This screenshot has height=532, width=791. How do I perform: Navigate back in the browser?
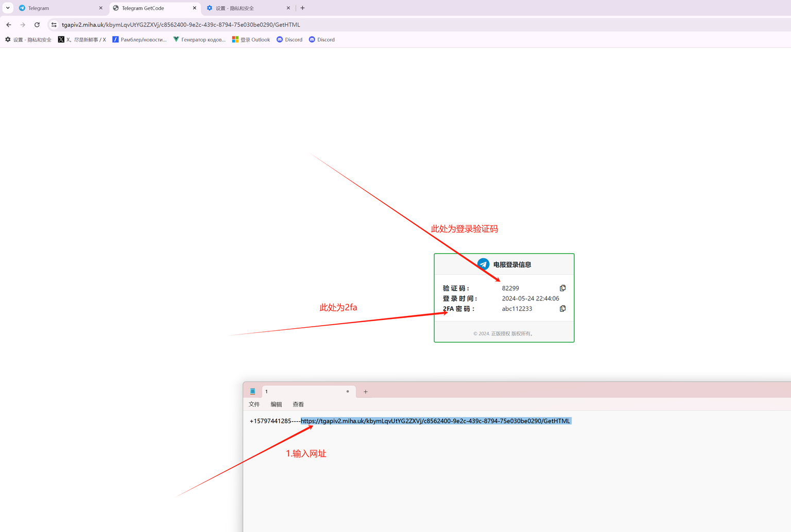(x=8, y=24)
